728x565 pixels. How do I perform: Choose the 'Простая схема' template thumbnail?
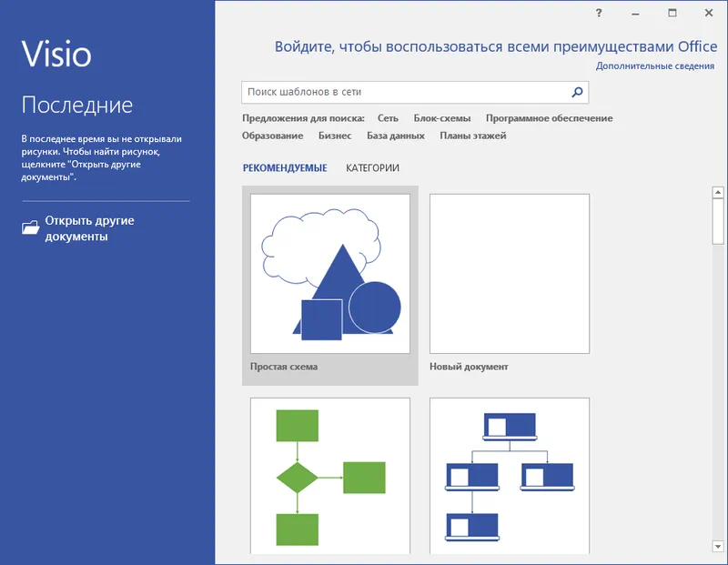[x=330, y=274]
